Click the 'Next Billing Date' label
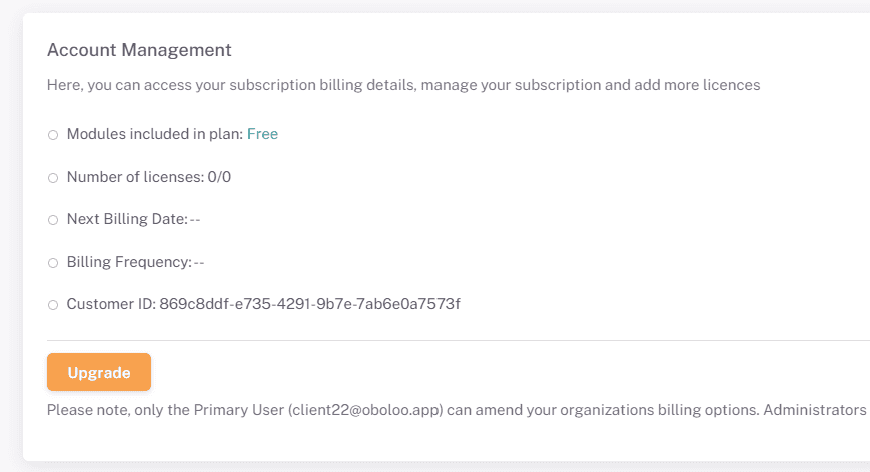The width and height of the screenshot is (870, 472). coord(126,219)
